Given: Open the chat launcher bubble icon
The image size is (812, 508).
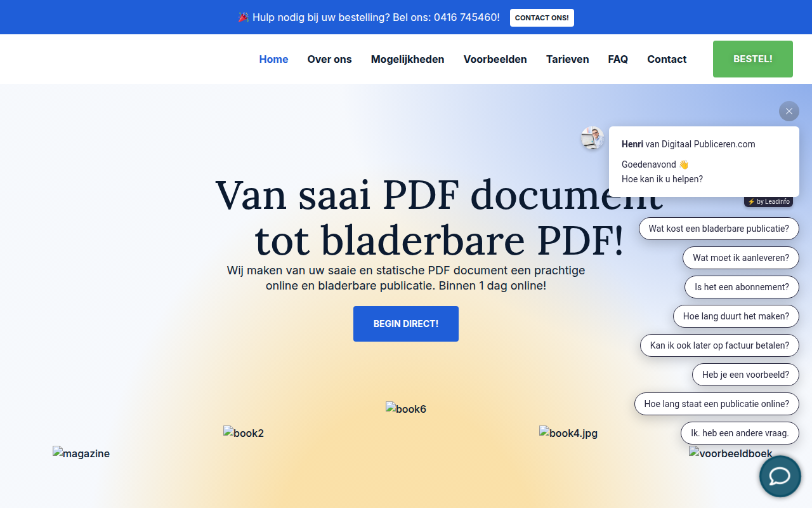Looking at the screenshot, I should coord(780,476).
